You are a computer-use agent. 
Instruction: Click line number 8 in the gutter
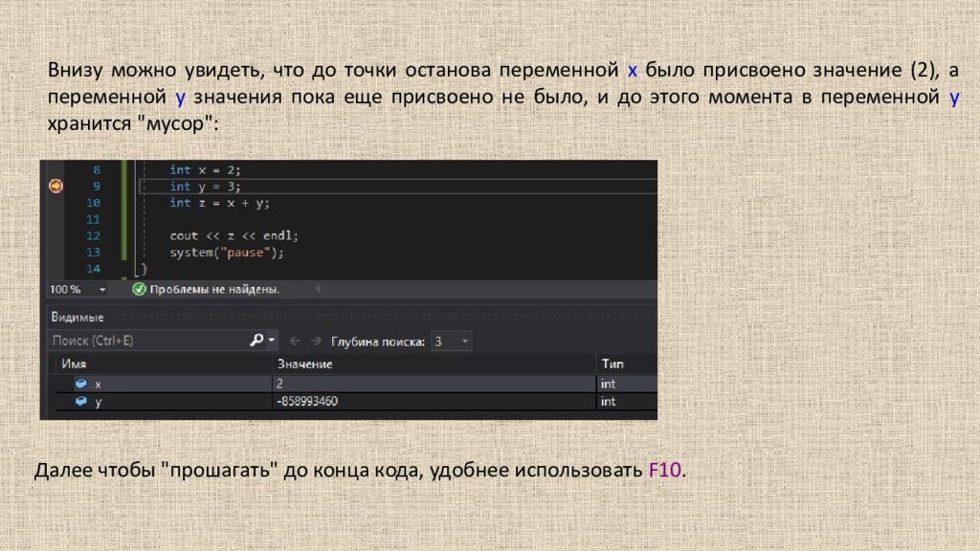[97, 169]
